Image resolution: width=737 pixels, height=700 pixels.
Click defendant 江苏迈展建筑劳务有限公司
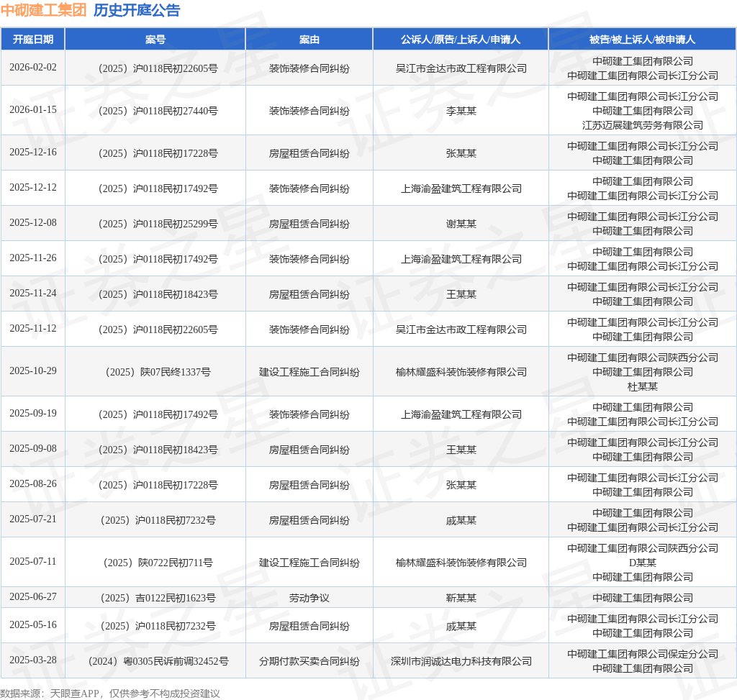tap(643, 125)
